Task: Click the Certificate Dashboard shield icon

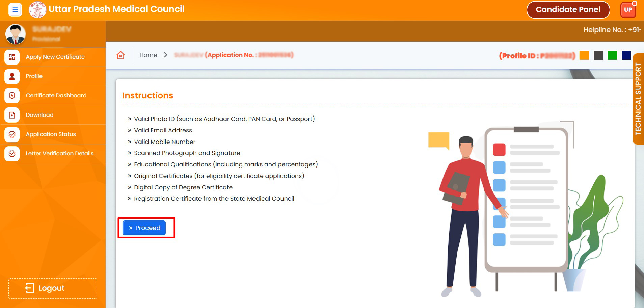Action: click(12, 96)
